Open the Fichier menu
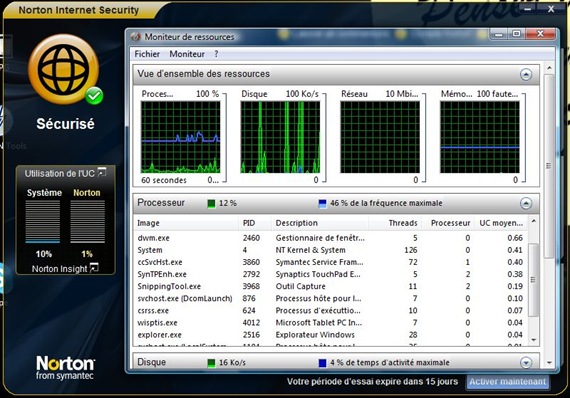 (x=147, y=54)
